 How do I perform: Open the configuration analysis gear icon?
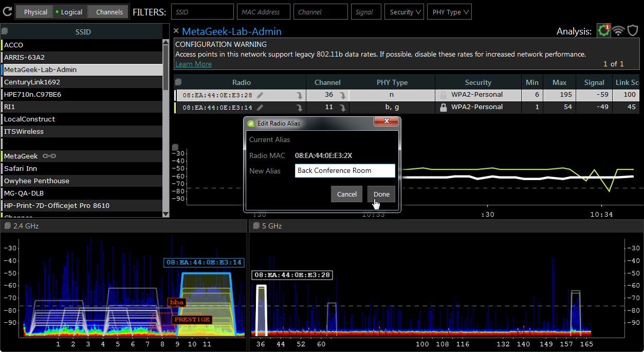[603, 31]
